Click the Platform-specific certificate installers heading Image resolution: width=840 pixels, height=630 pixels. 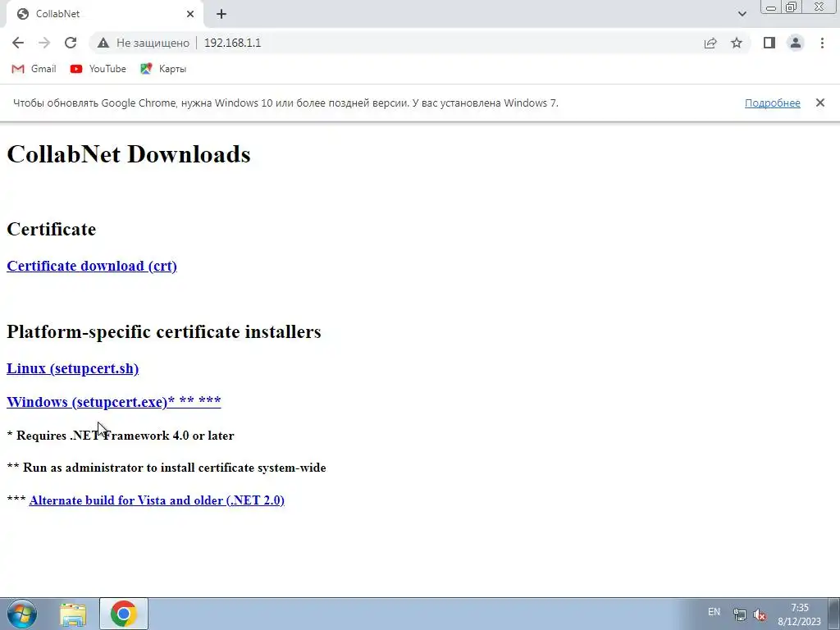click(x=164, y=331)
